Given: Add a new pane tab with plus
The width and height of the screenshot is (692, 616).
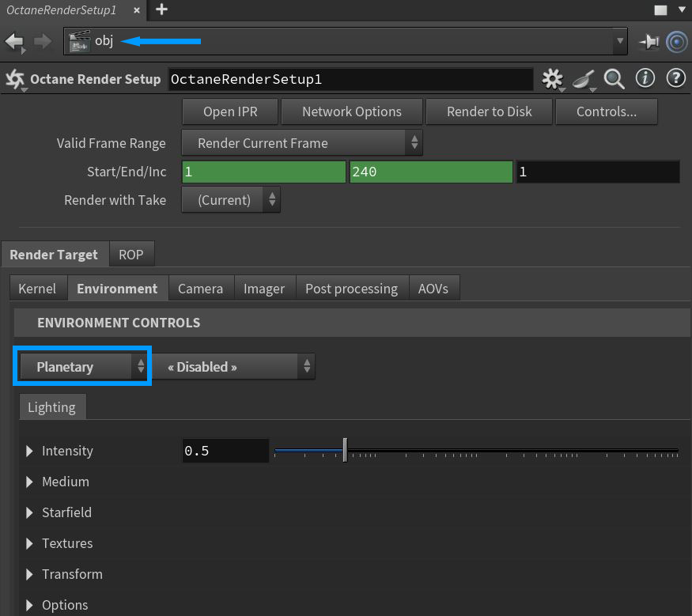Looking at the screenshot, I should [162, 9].
